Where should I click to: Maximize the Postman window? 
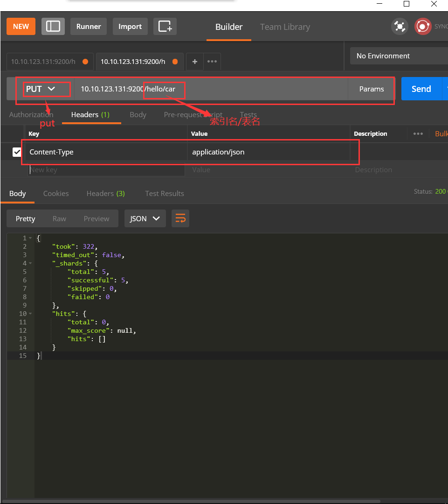tap(406, 4)
